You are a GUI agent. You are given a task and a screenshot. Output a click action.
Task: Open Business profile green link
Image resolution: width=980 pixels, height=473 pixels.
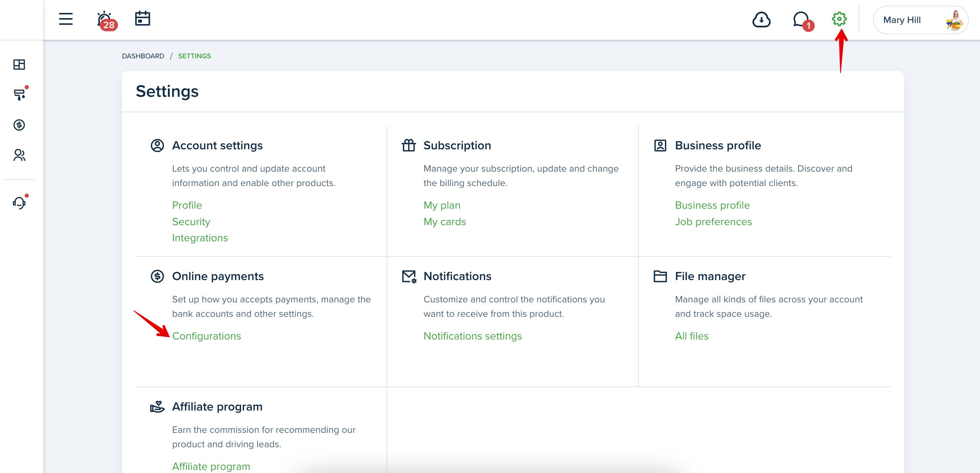(x=712, y=205)
